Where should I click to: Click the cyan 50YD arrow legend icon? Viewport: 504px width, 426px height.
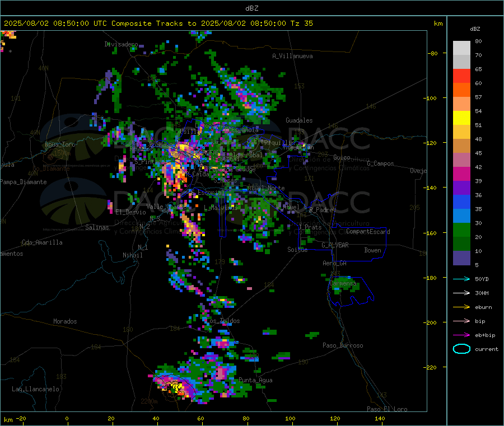coord(461,279)
